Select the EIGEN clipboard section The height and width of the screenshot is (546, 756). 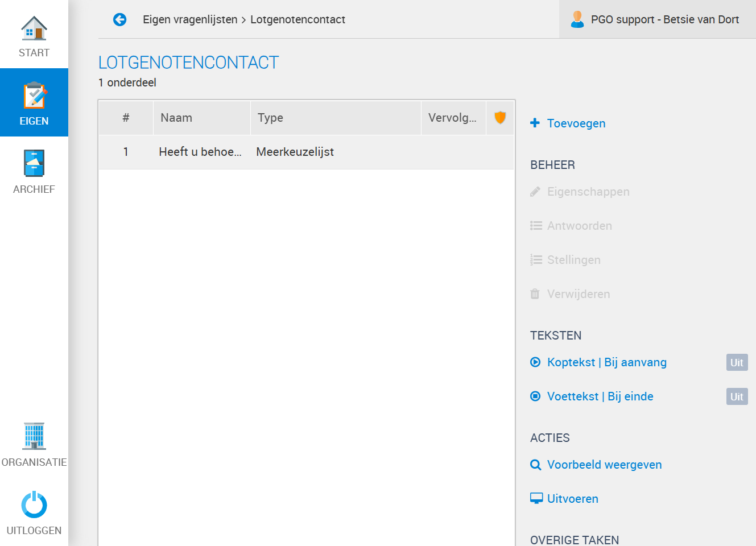point(34,102)
